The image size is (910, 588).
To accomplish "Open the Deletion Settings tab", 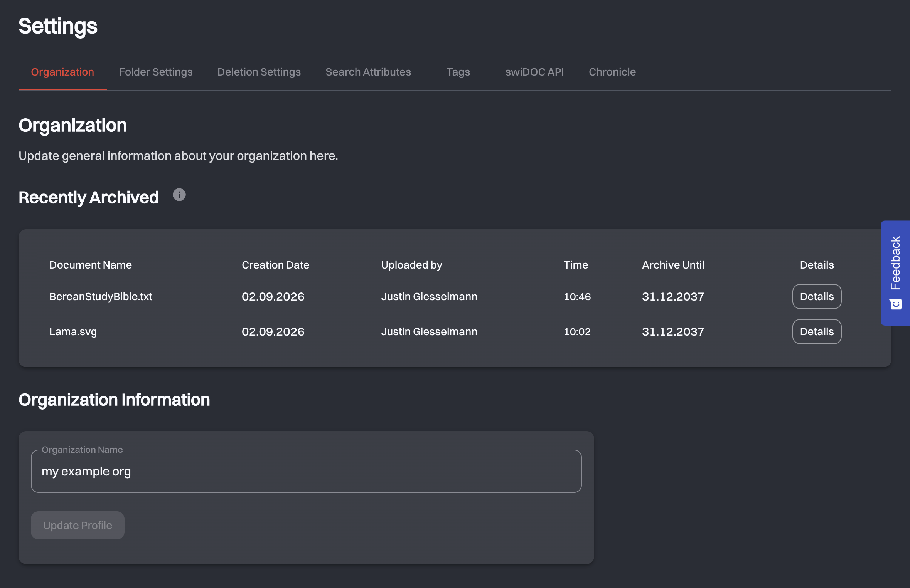I will (259, 72).
